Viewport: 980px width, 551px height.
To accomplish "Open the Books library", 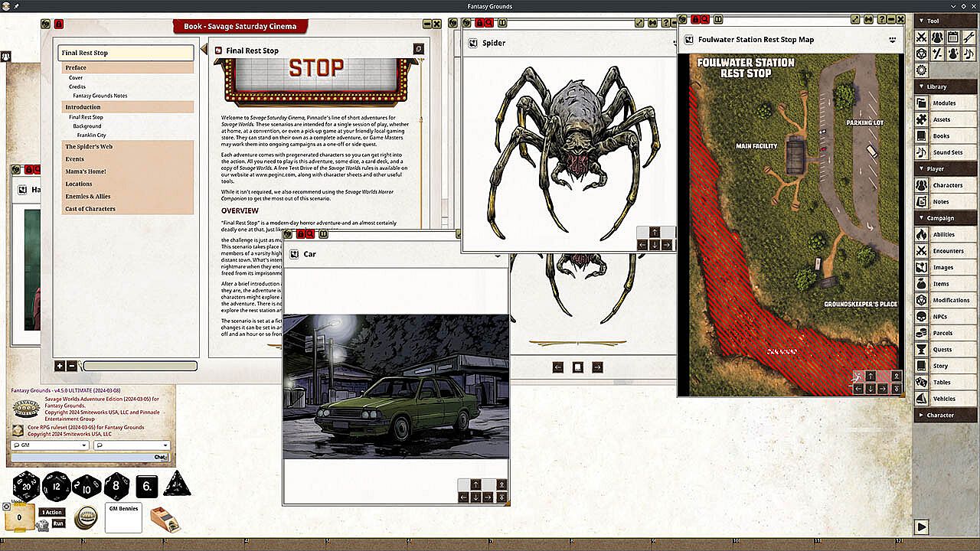I will [x=946, y=136].
